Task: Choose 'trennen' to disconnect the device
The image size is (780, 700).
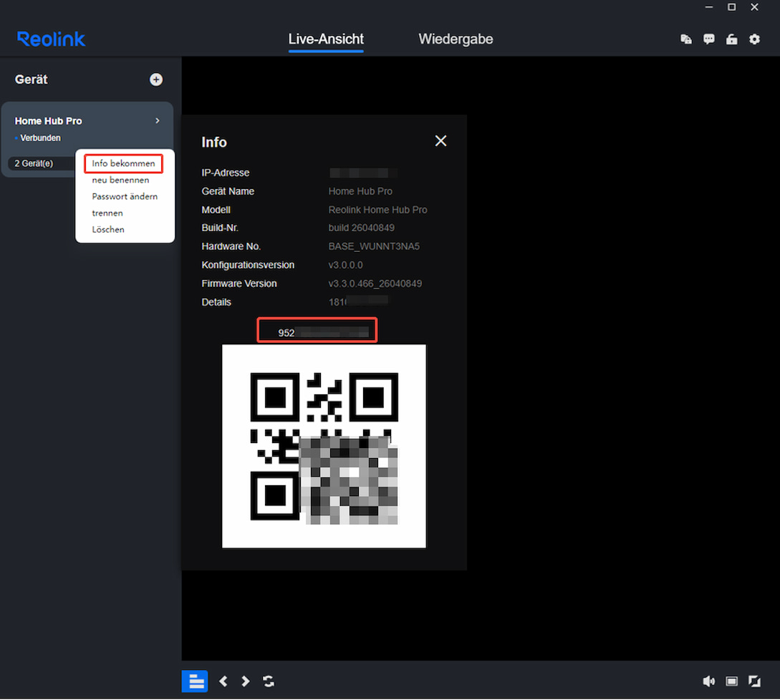Action: click(107, 213)
